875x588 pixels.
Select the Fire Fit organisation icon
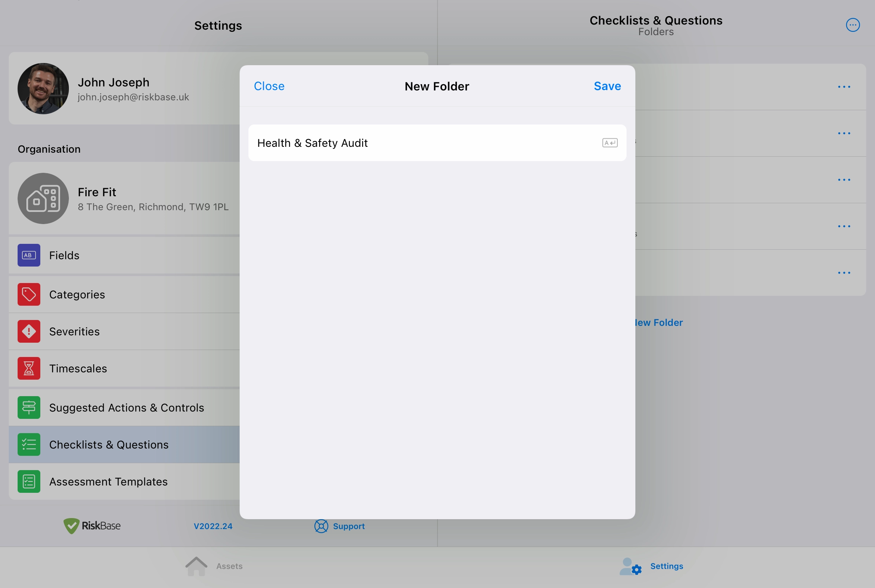pos(43,198)
